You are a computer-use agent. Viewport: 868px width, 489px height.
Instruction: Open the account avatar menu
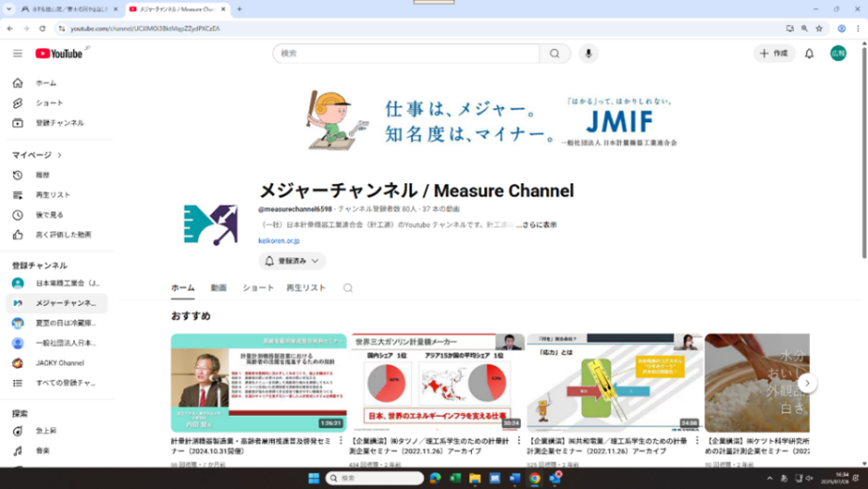(838, 54)
